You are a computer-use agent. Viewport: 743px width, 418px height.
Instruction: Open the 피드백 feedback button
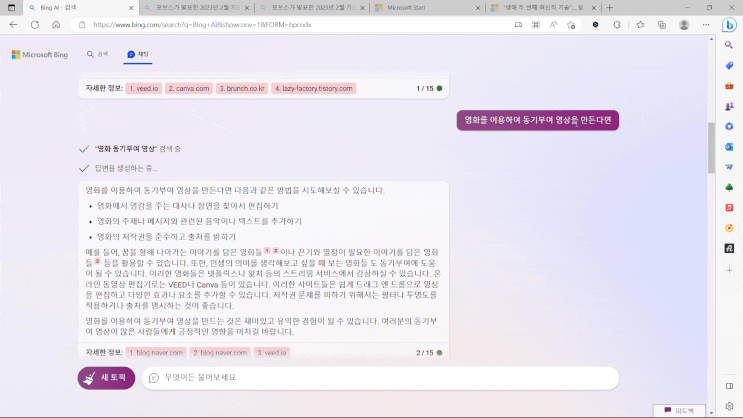(679, 410)
